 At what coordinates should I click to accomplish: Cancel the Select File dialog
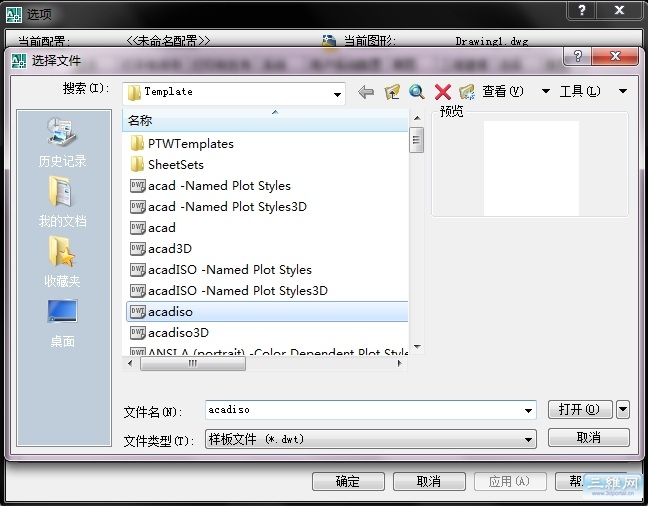(588, 437)
